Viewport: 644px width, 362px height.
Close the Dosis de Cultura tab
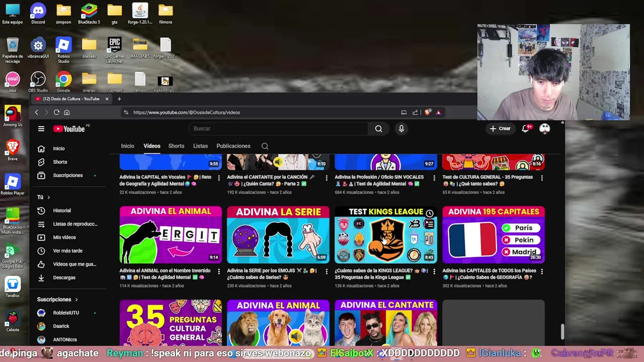point(107,99)
